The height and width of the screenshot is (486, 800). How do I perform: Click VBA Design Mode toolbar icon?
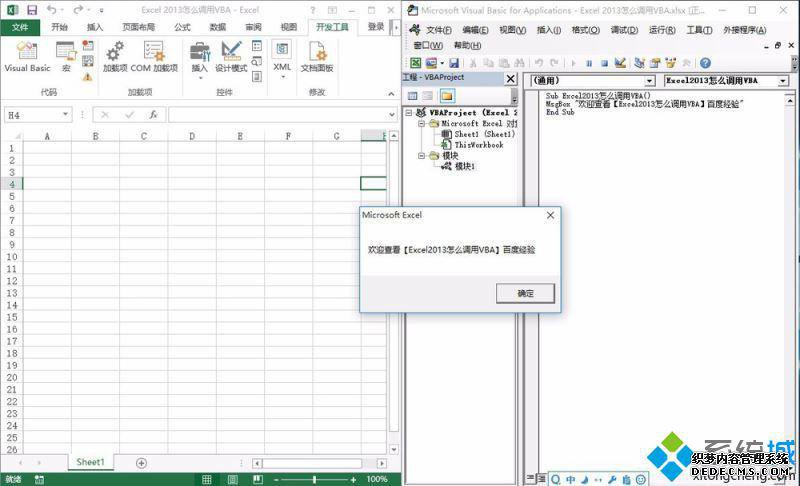[x=620, y=63]
